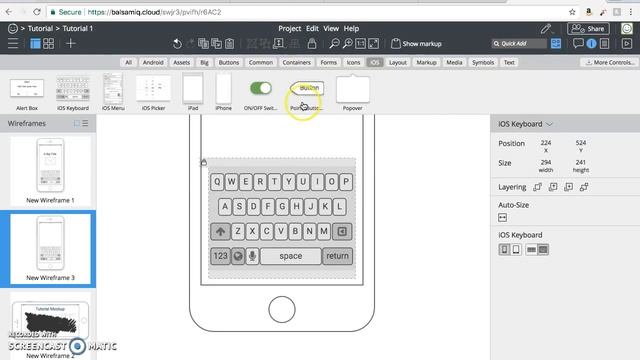The height and width of the screenshot is (360, 640).
Task: Set zoom to actual size 1:1
Action: point(360,44)
